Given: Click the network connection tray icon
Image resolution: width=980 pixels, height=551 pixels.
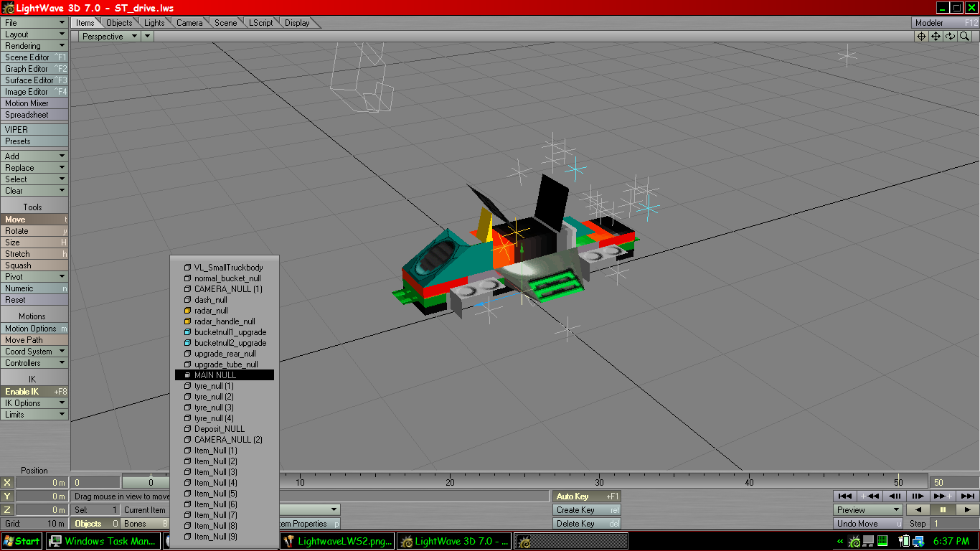Looking at the screenshot, I should pos(918,541).
